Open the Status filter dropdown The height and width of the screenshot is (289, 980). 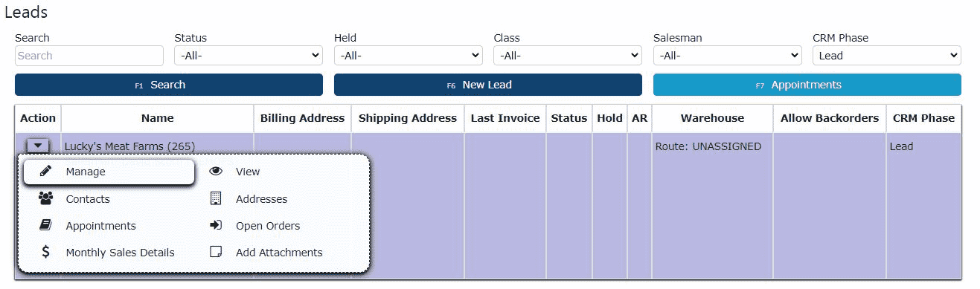coord(249,56)
